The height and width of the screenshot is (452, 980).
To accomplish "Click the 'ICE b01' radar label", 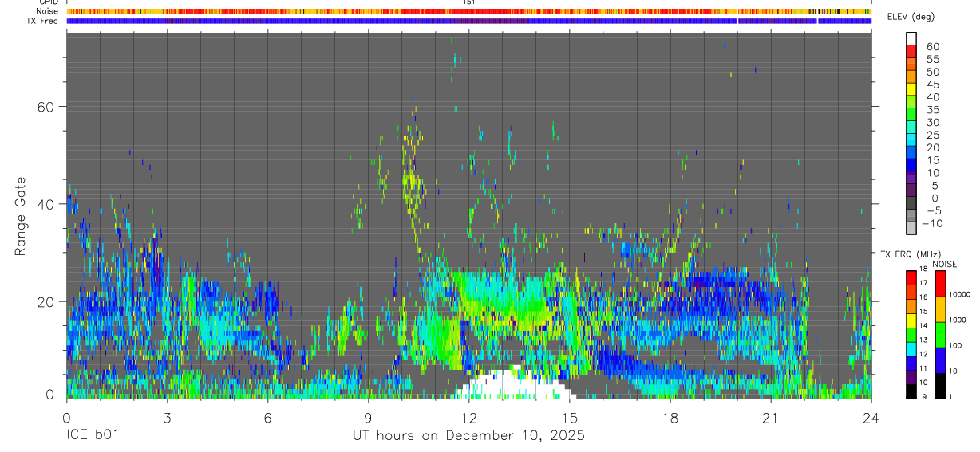I will click(x=93, y=436).
